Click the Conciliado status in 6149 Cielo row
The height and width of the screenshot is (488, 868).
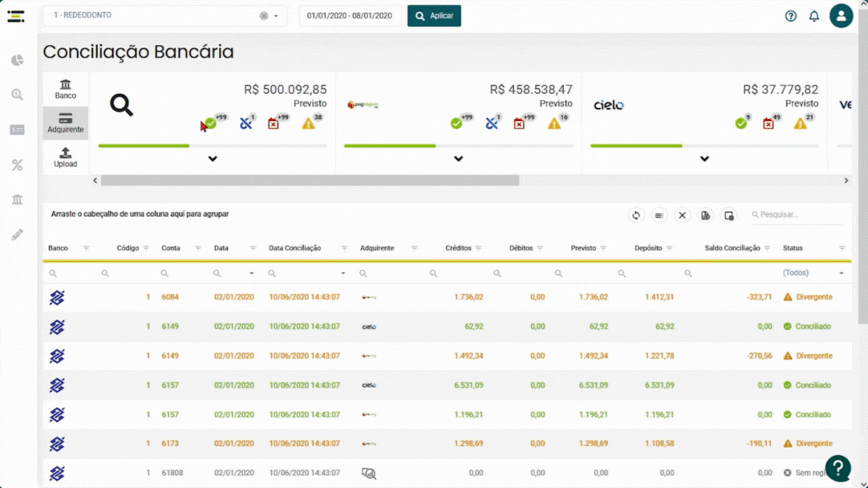pos(807,326)
